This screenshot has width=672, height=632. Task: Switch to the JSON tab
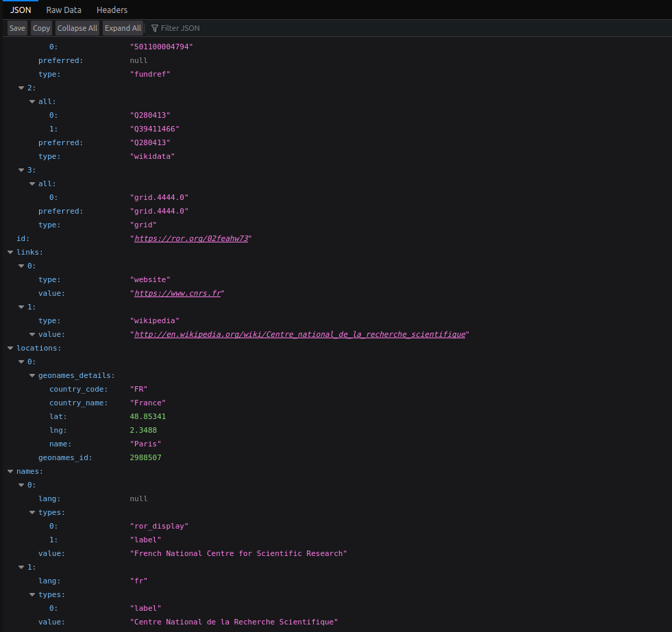click(21, 10)
